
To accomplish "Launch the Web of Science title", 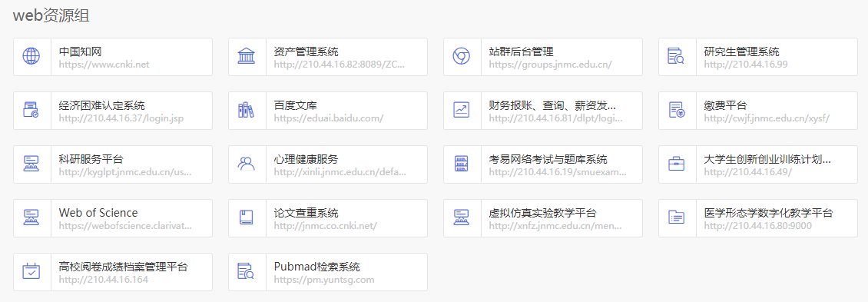I will [98, 213].
